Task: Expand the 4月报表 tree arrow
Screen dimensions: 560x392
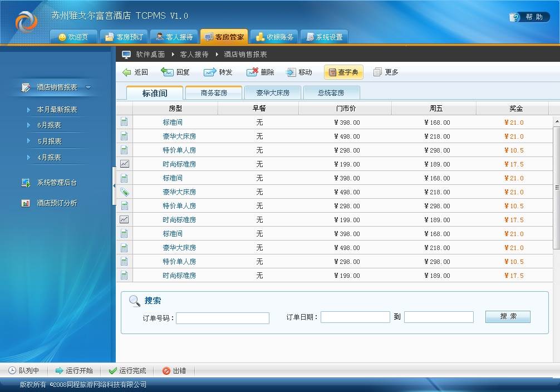Action: pyautogui.click(x=28, y=157)
